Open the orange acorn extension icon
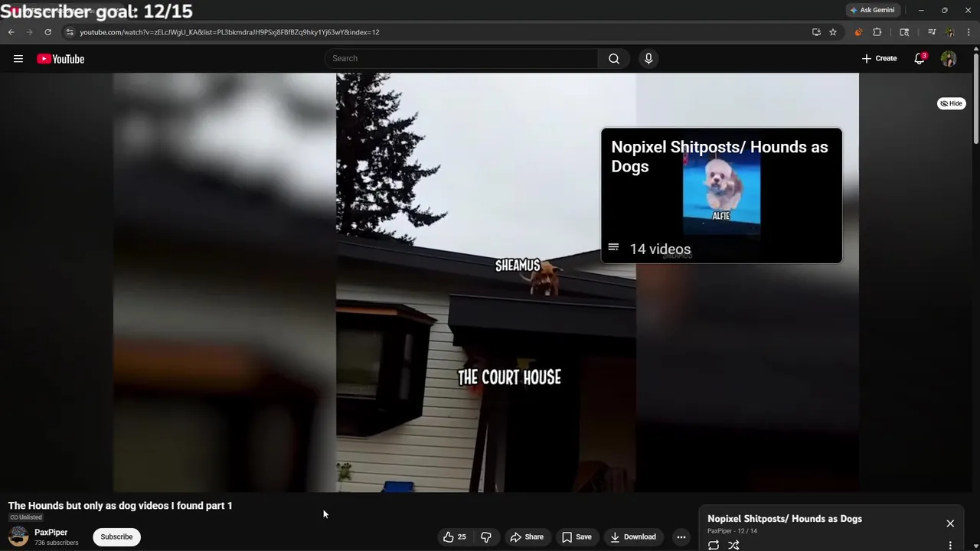The width and height of the screenshot is (980, 551). [x=858, y=32]
